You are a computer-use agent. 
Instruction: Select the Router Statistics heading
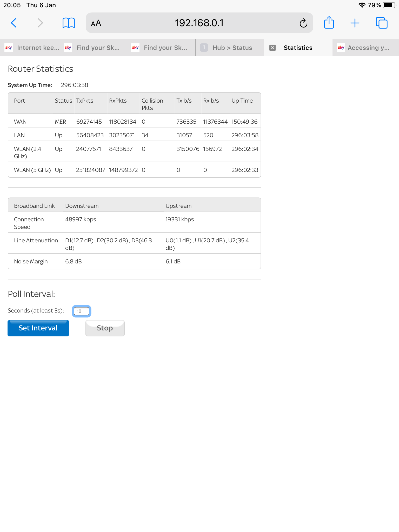[x=41, y=69]
